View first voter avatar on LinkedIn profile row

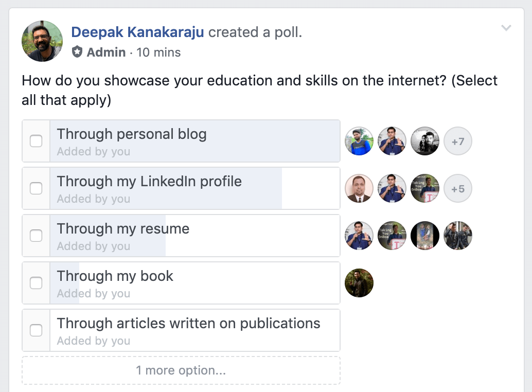coord(359,188)
